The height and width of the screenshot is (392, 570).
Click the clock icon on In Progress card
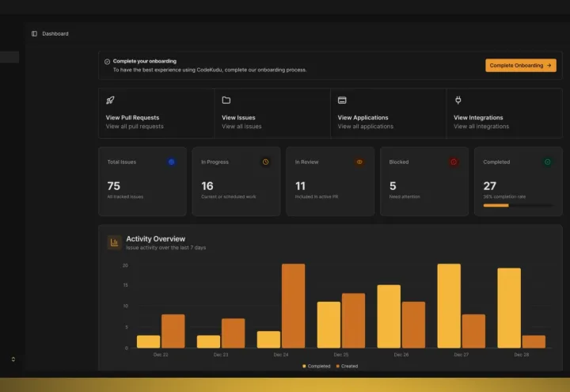click(x=266, y=162)
